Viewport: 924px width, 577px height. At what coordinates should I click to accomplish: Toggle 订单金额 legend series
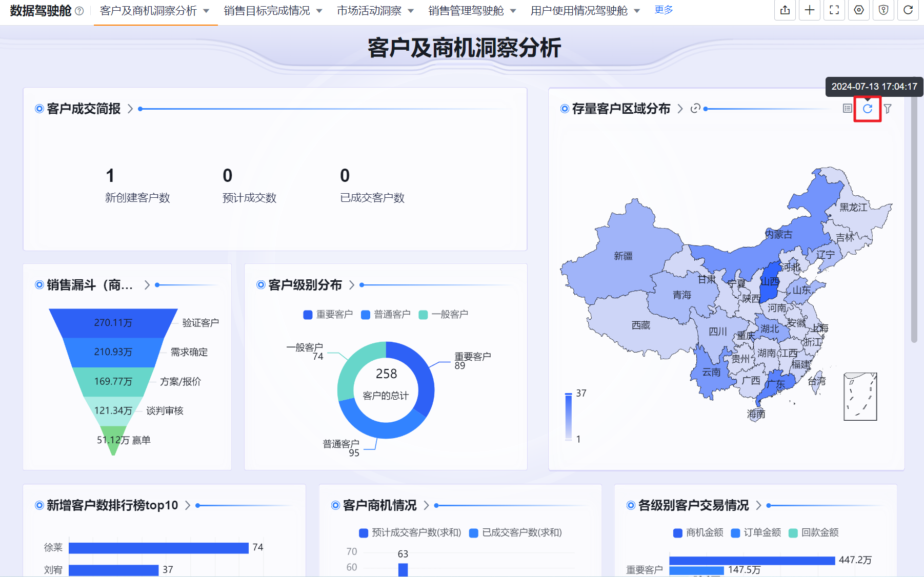coord(756,533)
